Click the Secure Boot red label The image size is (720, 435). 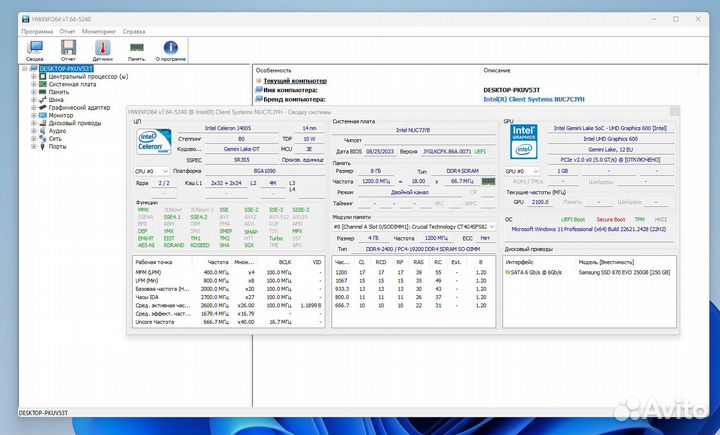pyautogui.click(x=611, y=220)
